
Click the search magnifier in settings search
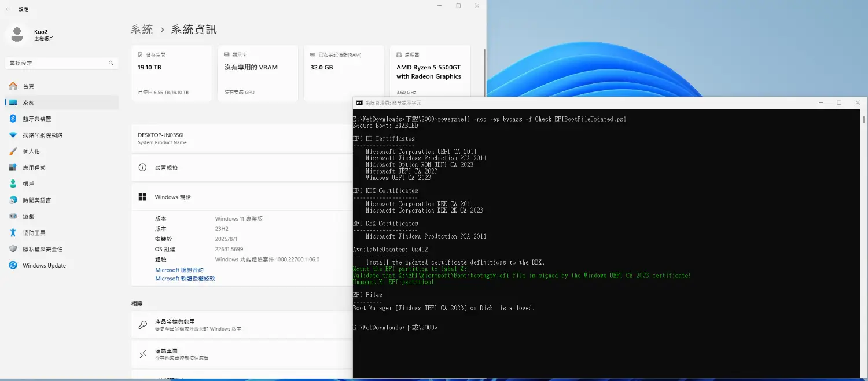coord(111,63)
